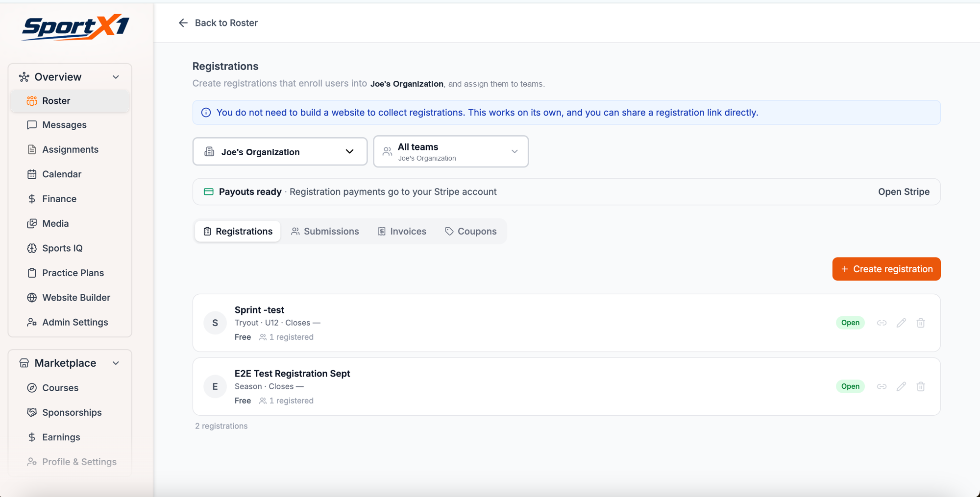Copy link icon for Sprint -test registration
The image size is (980, 497).
click(x=882, y=323)
